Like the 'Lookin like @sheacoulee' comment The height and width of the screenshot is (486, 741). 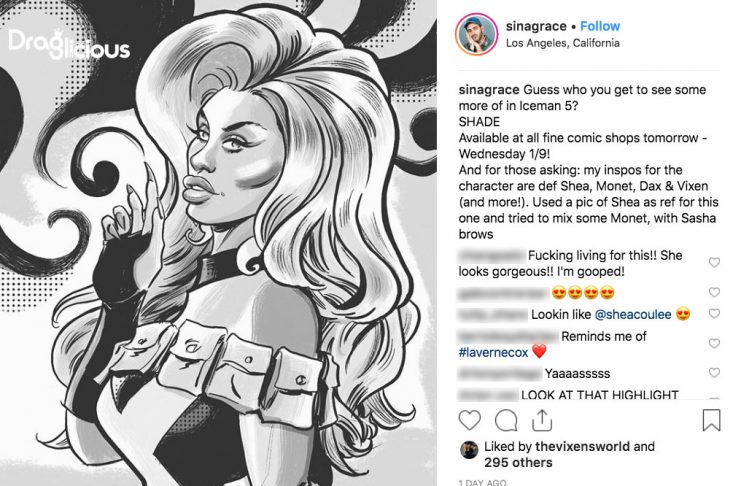coord(714,313)
